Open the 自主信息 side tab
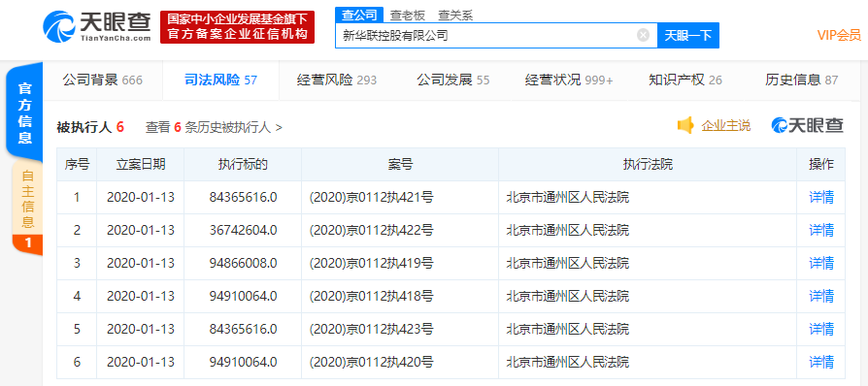The width and height of the screenshot is (868, 386). pos(27,209)
